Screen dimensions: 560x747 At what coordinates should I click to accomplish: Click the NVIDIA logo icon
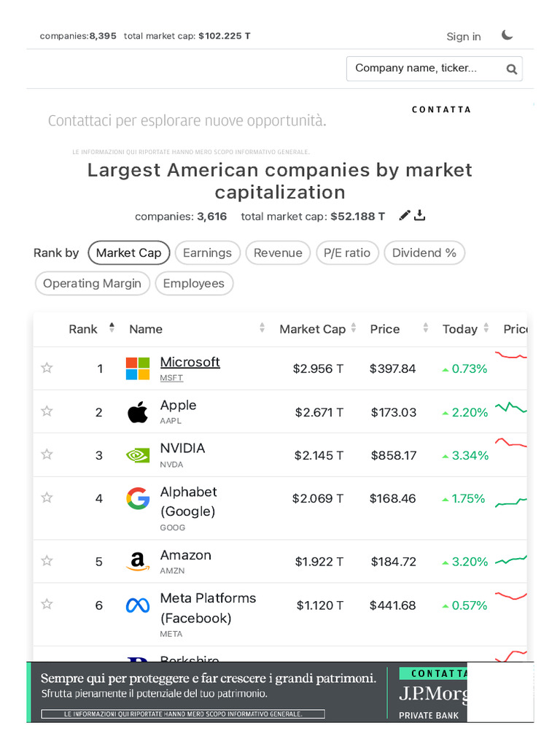click(138, 455)
